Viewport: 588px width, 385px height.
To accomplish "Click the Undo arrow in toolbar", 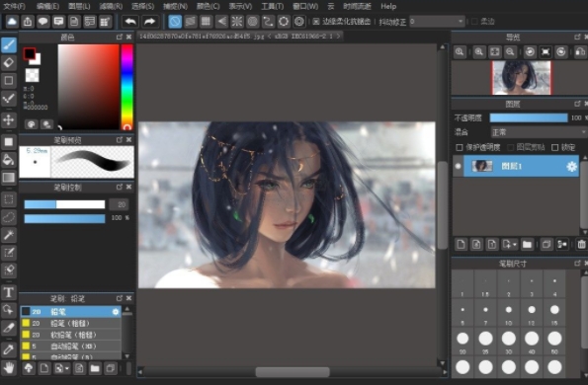I will pos(130,22).
